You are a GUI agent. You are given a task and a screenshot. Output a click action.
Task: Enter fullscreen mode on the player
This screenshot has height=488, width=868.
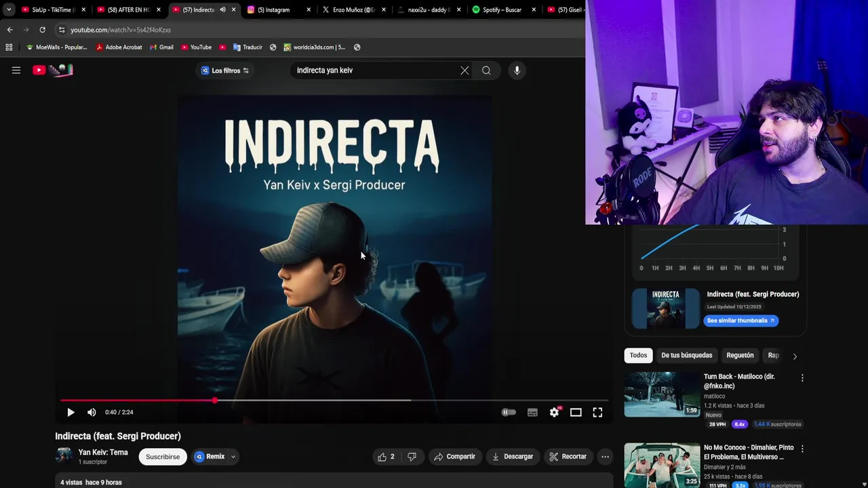click(x=597, y=412)
